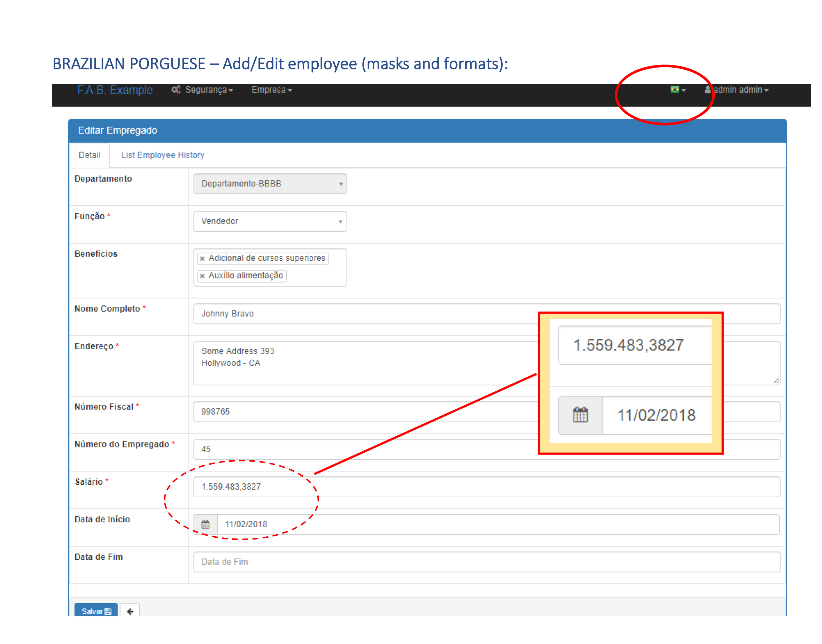The image size is (822, 644).
Task: Click the F.A.B. Example home link
Action: 115,90
